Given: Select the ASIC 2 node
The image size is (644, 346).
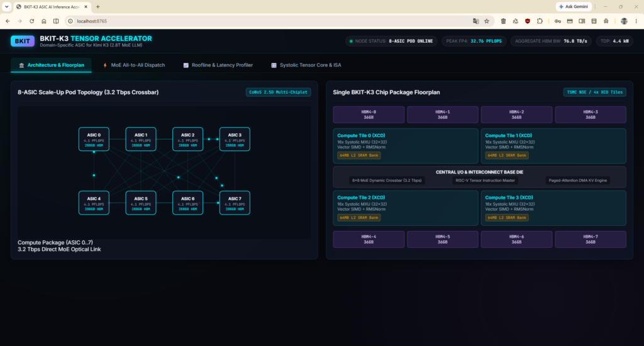Looking at the screenshot, I should tap(187, 139).
